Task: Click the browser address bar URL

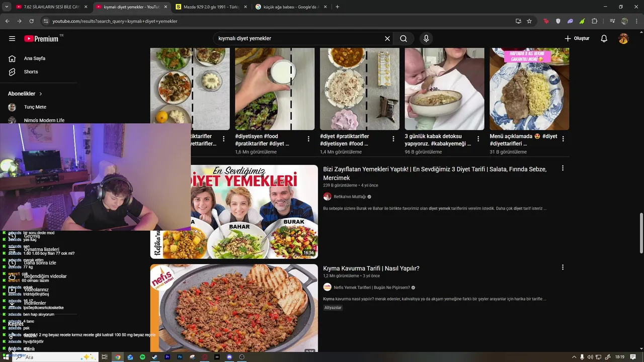Action: click(115, 21)
